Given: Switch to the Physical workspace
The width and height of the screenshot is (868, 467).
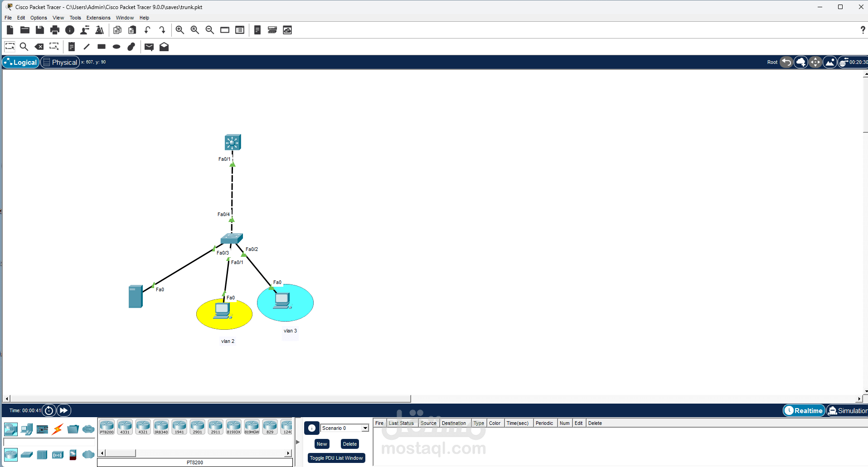Looking at the screenshot, I should click(x=60, y=62).
